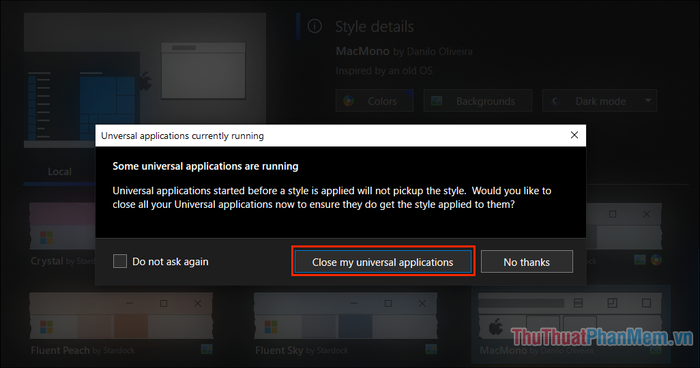Image resolution: width=700 pixels, height=368 pixels.
Task: Close the Universal applications dialog
Action: [574, 135]
